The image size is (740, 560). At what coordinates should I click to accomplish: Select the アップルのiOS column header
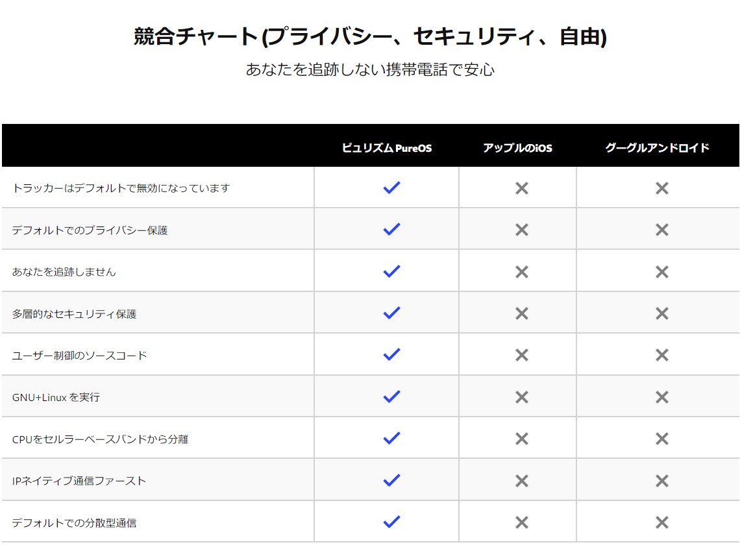[517, 148]
